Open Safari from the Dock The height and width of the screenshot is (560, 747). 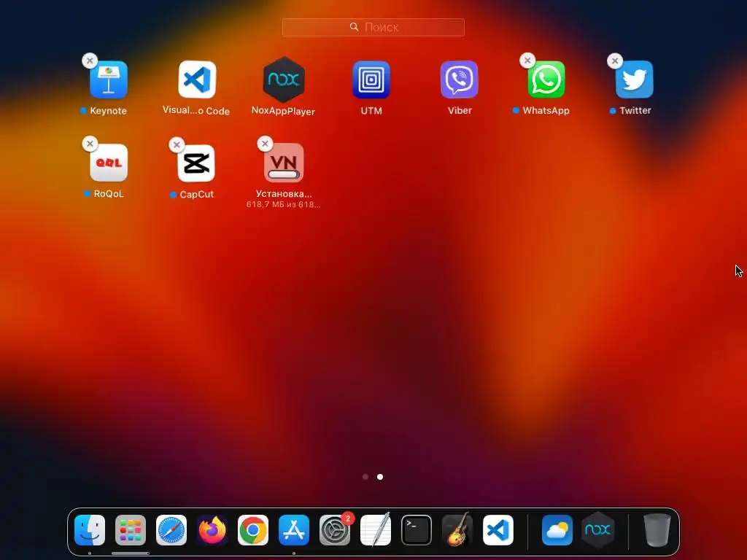[171, 530]
